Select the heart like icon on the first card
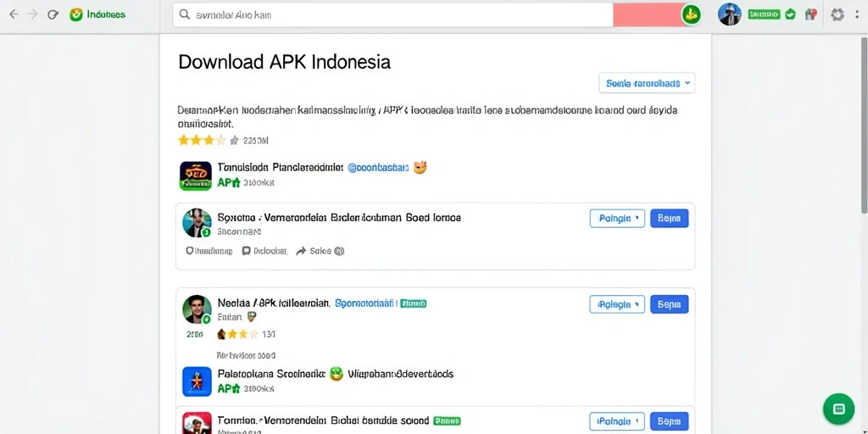The width and height of the screenshot is (868, 434). click(x=189, y=251)
